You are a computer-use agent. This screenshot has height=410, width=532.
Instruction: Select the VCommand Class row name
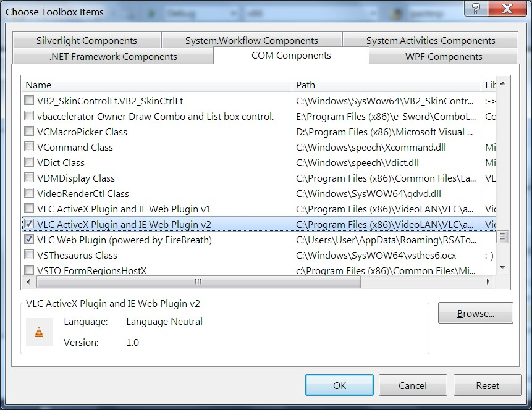(x=75, y=147)
